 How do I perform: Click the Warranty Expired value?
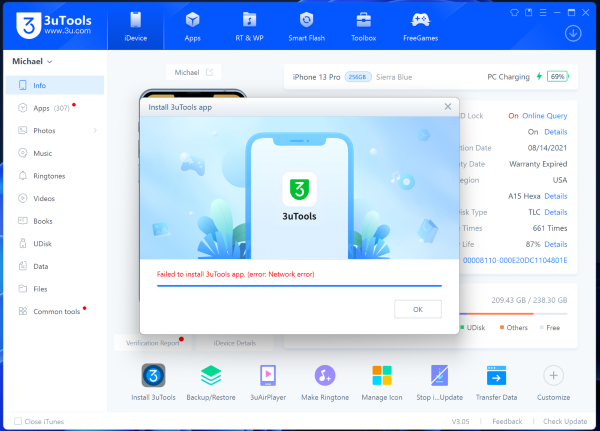point(538,164)
